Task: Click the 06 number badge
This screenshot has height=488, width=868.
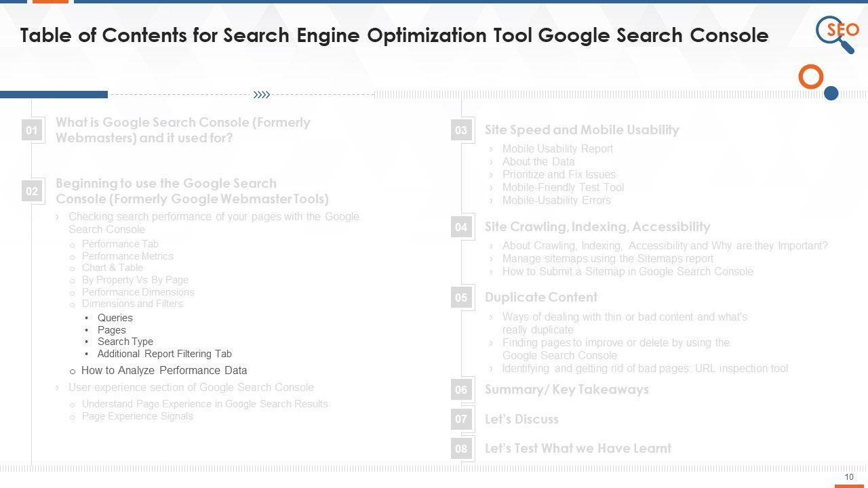Action: click(x=461, y=390)
